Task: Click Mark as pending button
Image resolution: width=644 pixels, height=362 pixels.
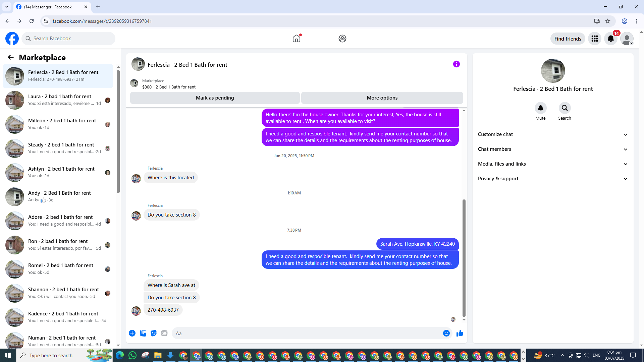Action: 215,98
